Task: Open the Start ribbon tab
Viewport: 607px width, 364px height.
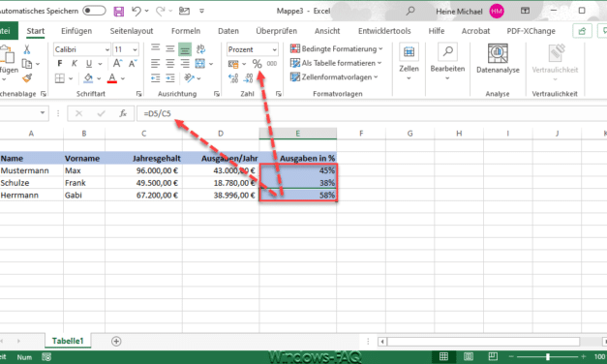Action: pyautogui.click(x=36, y=31)
